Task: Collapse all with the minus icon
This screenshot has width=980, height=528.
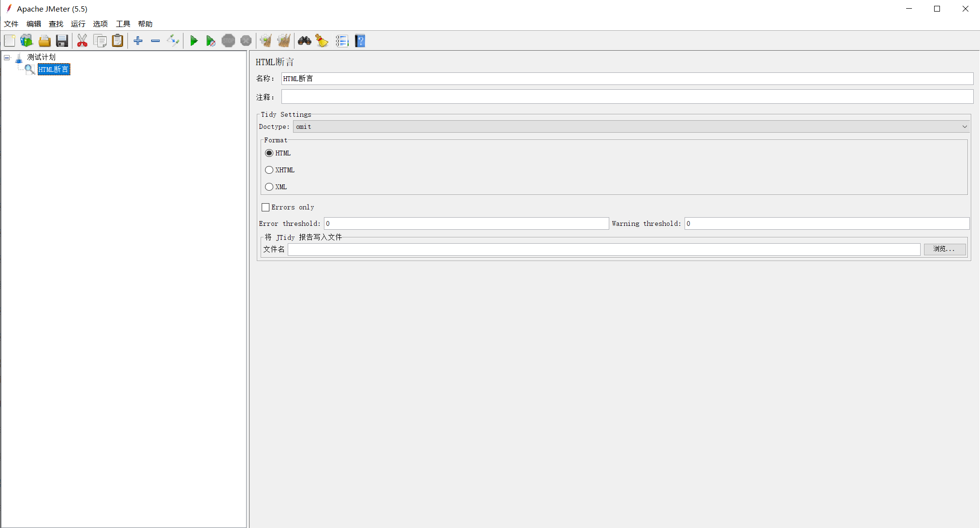Action: 155,41
